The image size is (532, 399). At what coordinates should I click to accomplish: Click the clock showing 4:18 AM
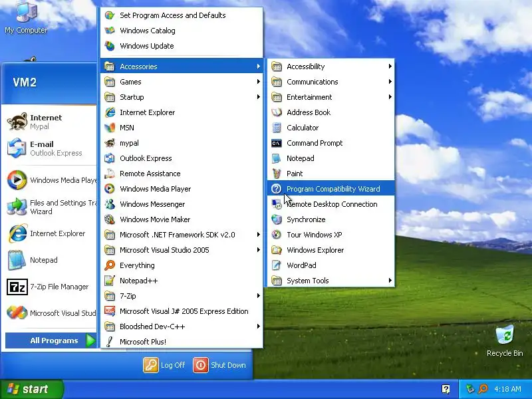point(507,389)
